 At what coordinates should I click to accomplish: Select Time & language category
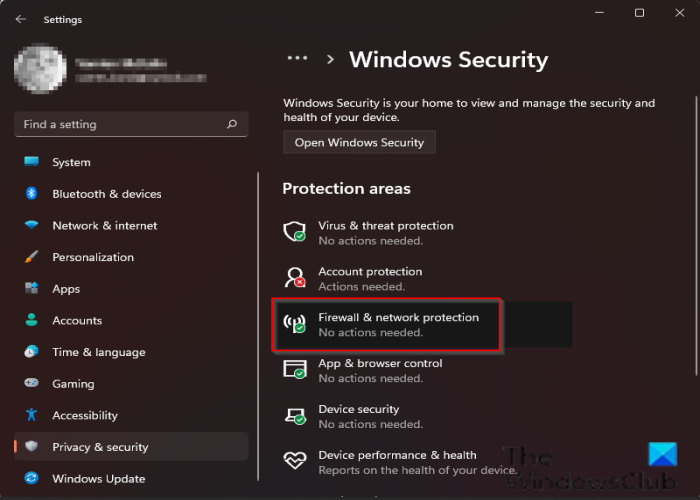pyautogui.click(x=98, y=352)
